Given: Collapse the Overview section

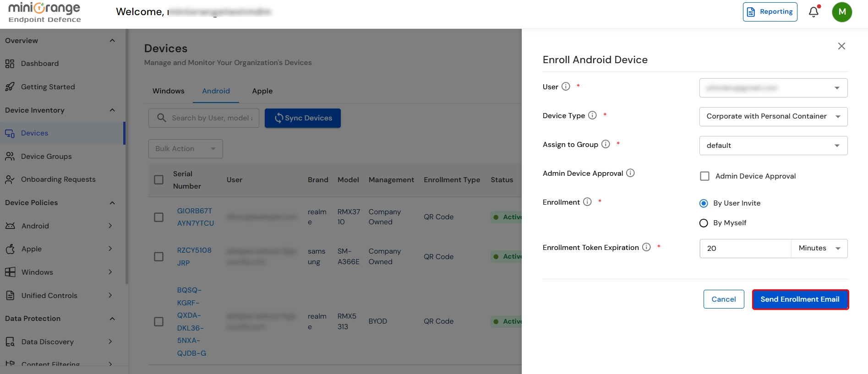Looking at the screenshot, I should click(x=112, y=41).
